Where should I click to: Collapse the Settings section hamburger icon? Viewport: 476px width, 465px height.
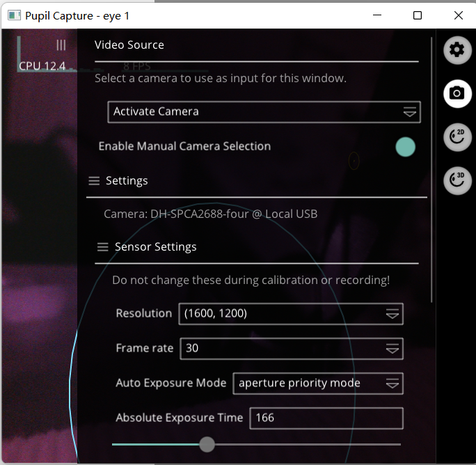(x=94, y=181)
